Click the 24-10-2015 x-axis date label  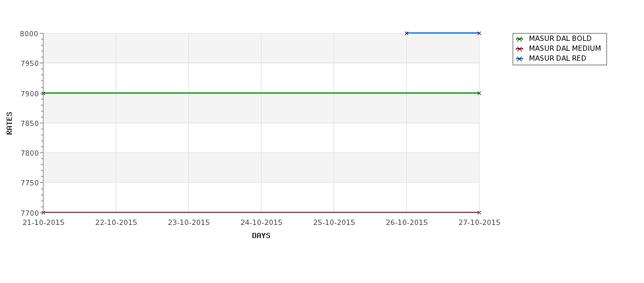261,223
